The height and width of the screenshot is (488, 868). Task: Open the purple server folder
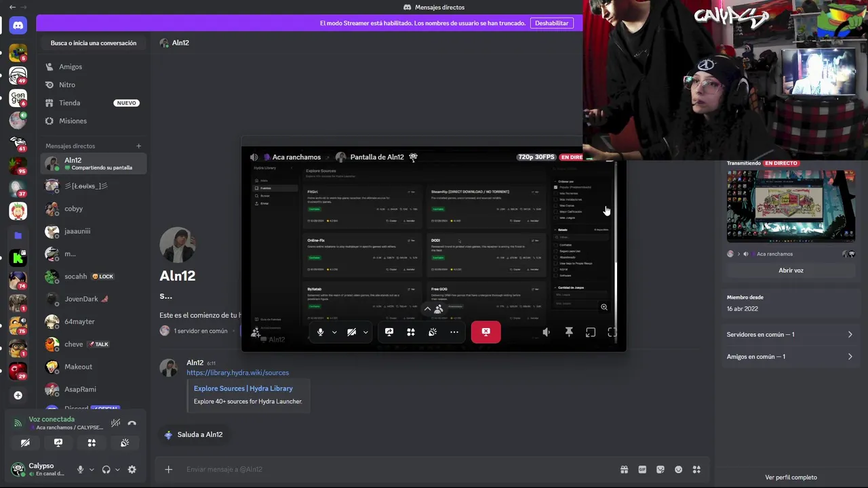click(x=18, y=235)
